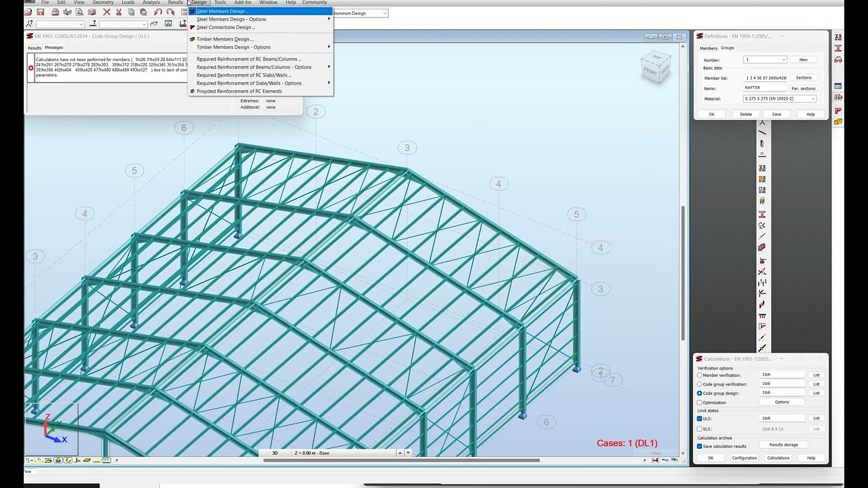Viewport: 868px width, 488px height.
Task: Toggle the ULS limit state checkbox
Action: click(700, 418)
